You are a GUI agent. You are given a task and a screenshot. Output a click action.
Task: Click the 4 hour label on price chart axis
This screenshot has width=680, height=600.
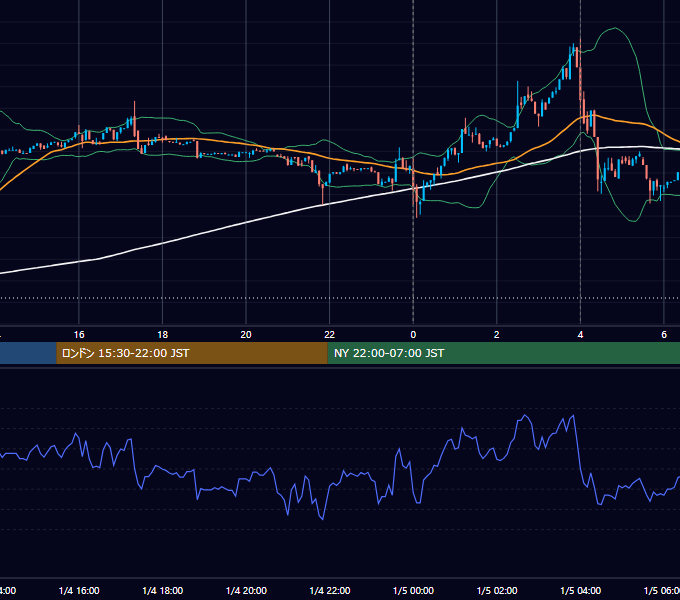coord(580,335)
